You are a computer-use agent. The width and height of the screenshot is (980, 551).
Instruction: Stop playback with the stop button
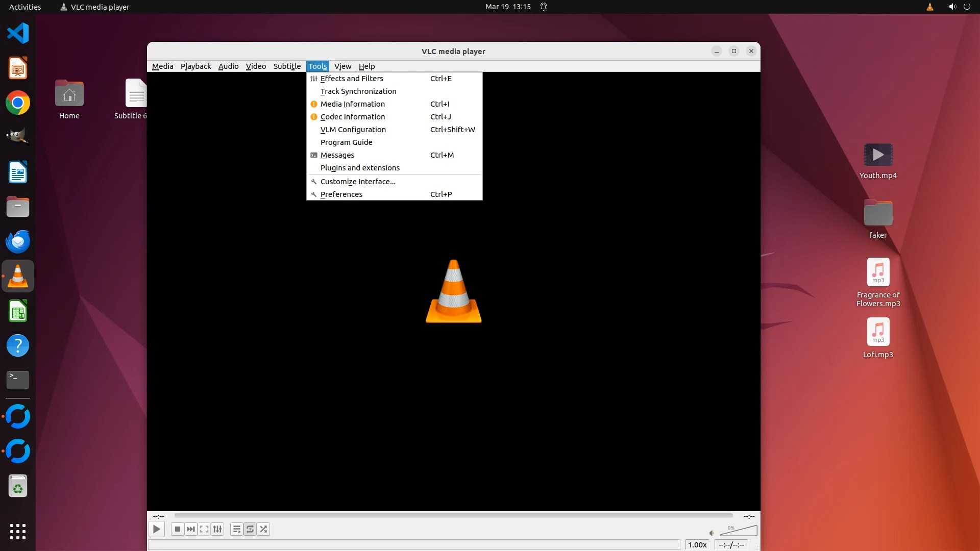177,529
